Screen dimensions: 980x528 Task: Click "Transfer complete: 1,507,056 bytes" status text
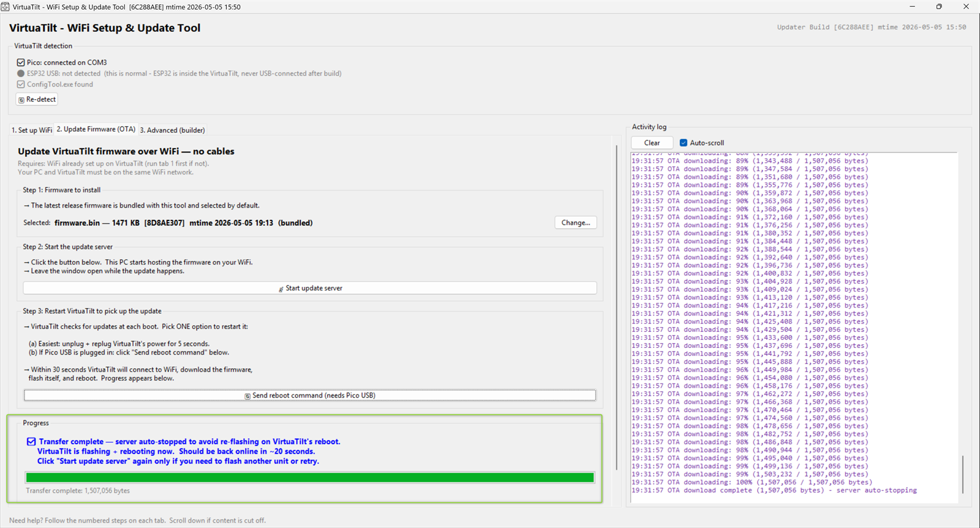pyautogui.click(x=78, y=491)
